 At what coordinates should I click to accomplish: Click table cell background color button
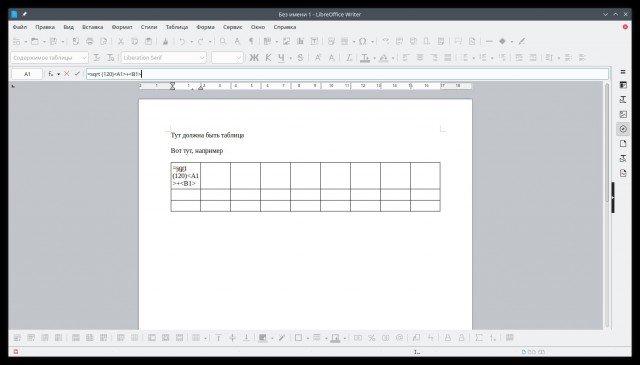click(263, 338)
